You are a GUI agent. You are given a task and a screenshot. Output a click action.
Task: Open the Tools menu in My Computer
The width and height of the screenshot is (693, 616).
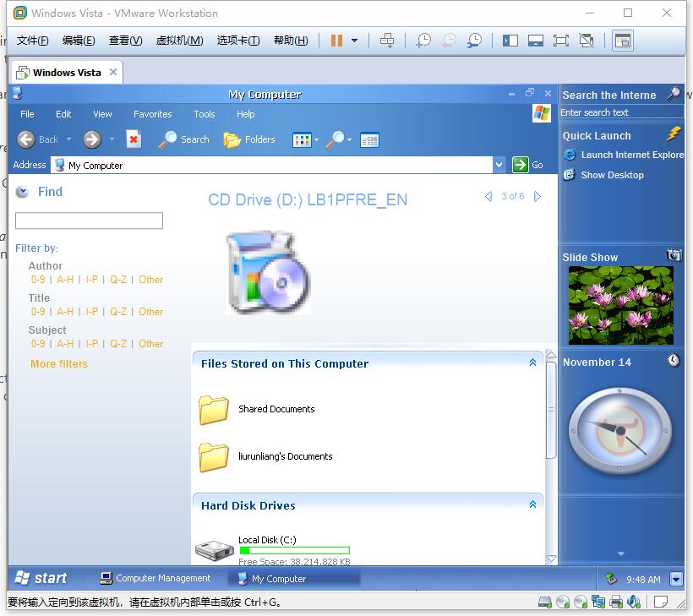205,114
